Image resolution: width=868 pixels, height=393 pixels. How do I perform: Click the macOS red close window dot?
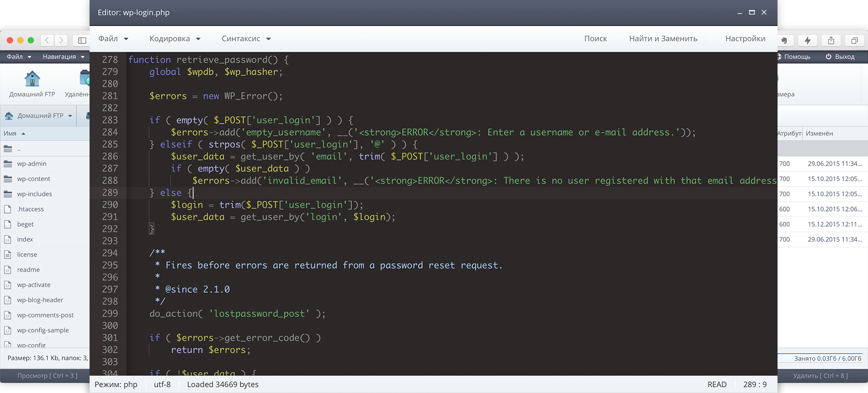tap(10, 40)
